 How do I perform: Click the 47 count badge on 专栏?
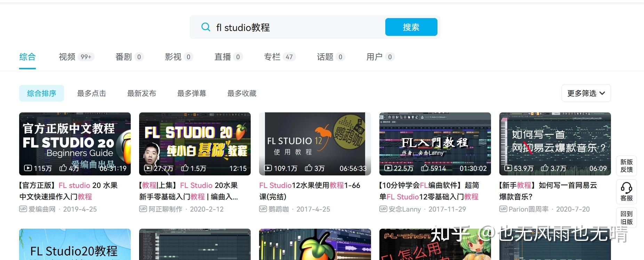click(289, 57)
